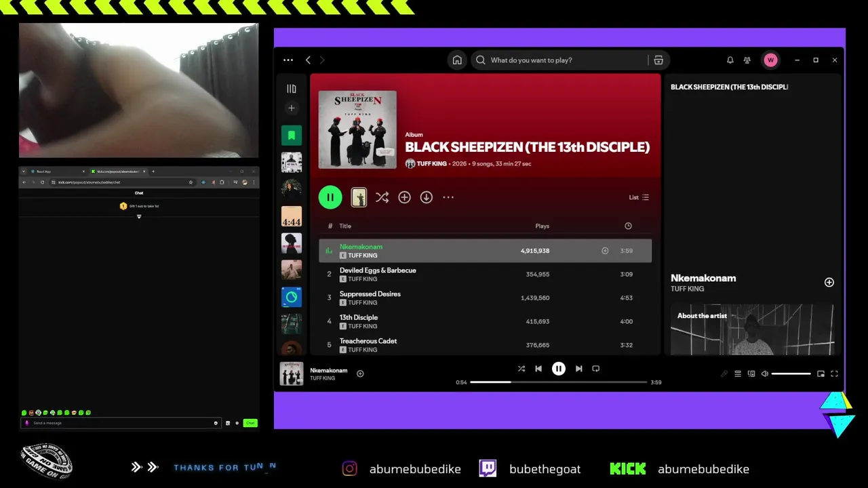Screen dimensions: 868x488
Task: Toggle shuffle in the player bar
Action: (521, 369)
